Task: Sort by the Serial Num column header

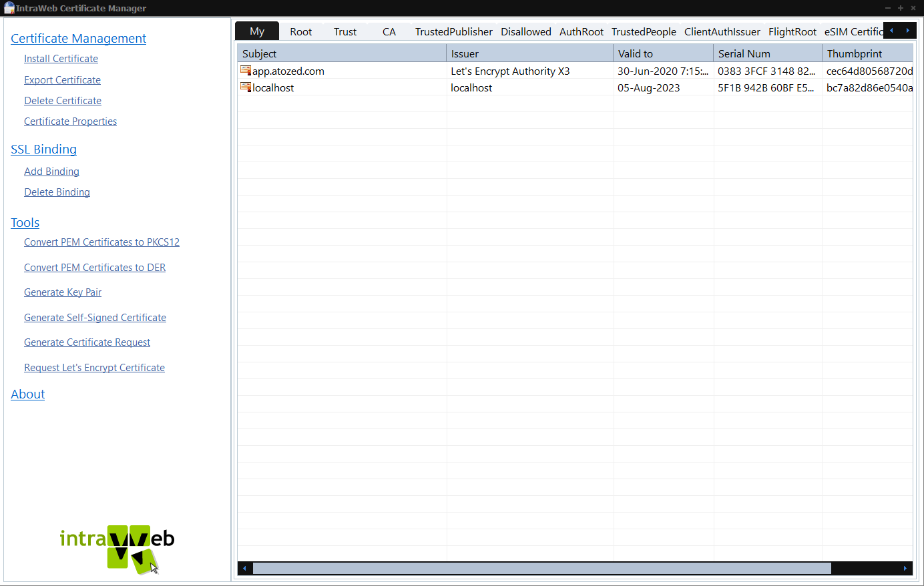Action: 768,53
